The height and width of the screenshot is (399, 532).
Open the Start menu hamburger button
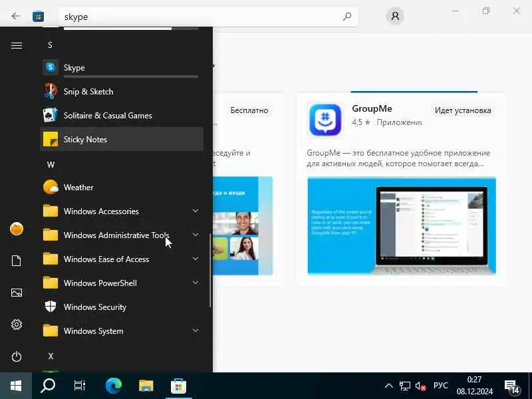[16, 45]
